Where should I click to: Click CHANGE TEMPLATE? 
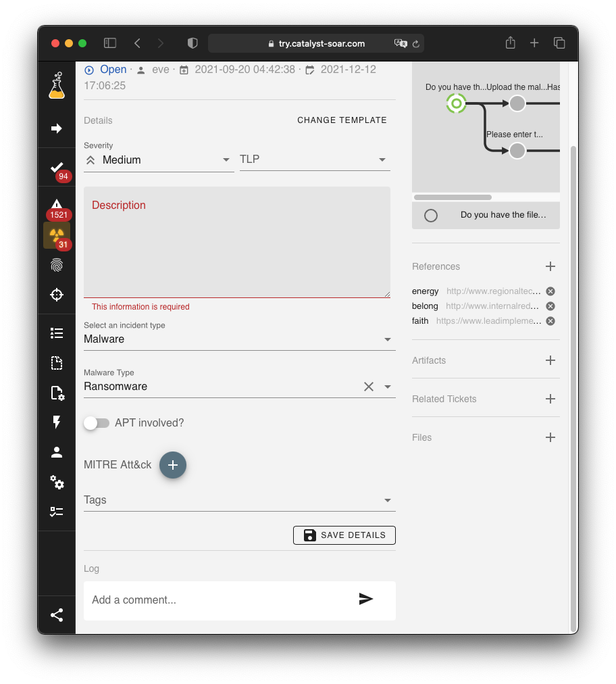[342, 120]
